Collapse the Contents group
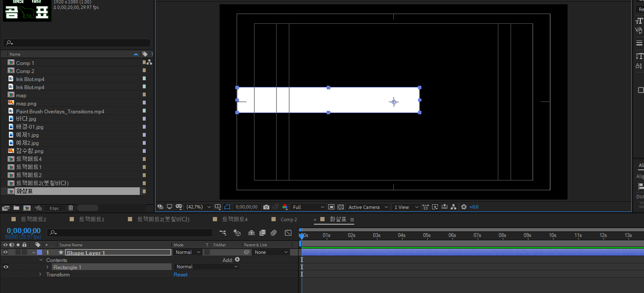The image size is (644, 293). [x=41, y=260]
